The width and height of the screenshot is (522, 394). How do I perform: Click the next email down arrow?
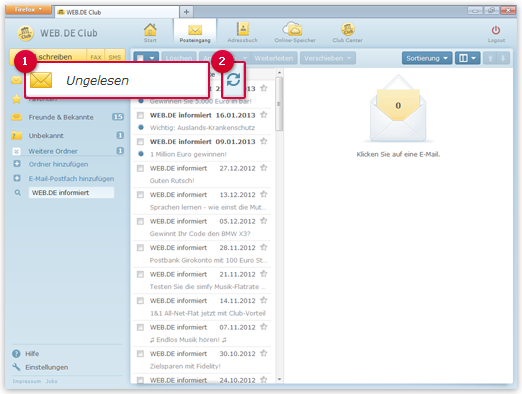click(503, 58)
